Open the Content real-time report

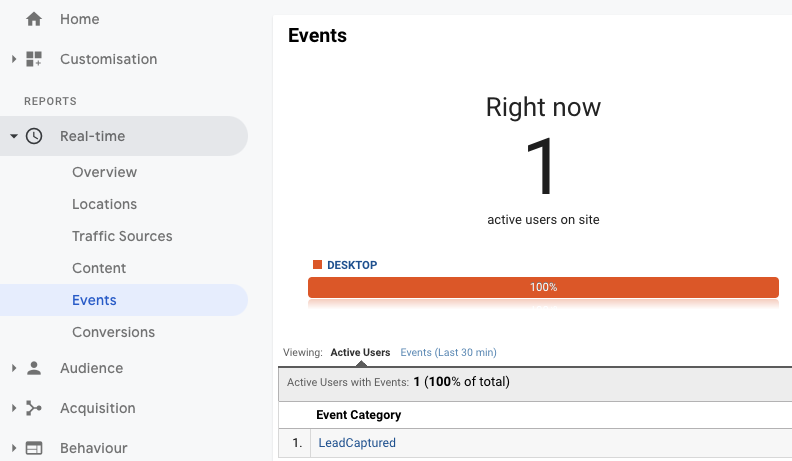tap(99, 268)
